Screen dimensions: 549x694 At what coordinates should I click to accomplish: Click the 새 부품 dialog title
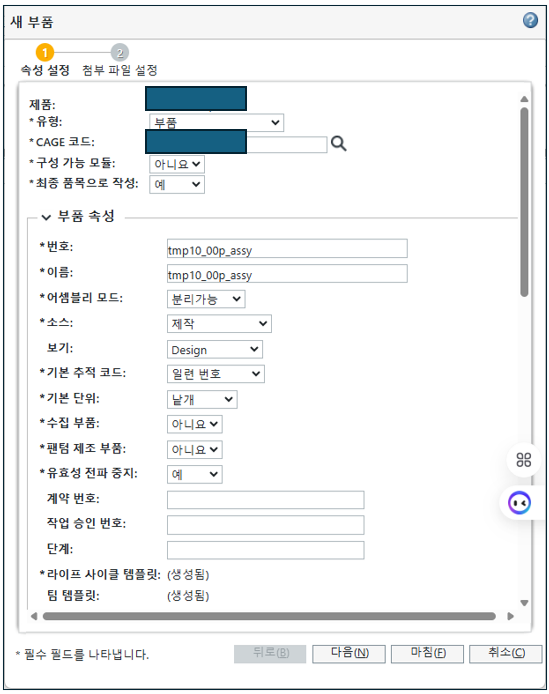(32, 21)
